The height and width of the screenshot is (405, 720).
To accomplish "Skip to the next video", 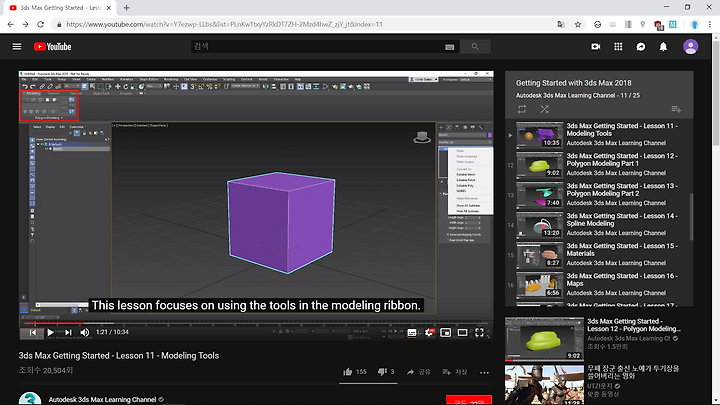I will 68,332.
